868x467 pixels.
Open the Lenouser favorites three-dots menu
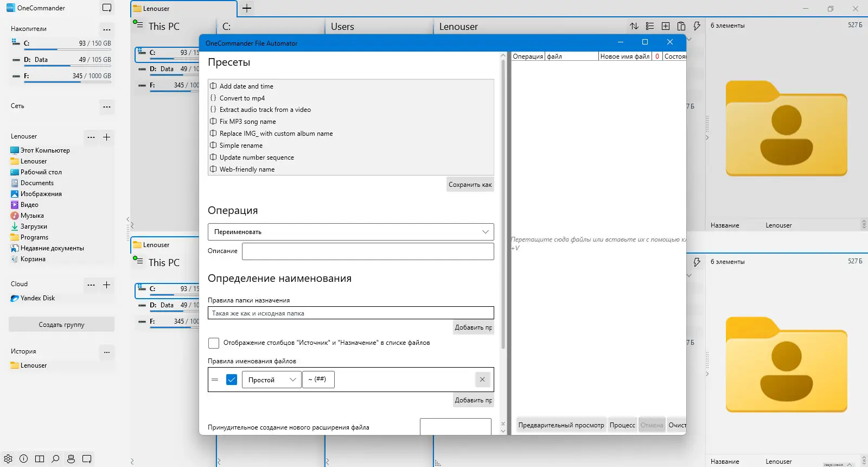pos(91,137)
